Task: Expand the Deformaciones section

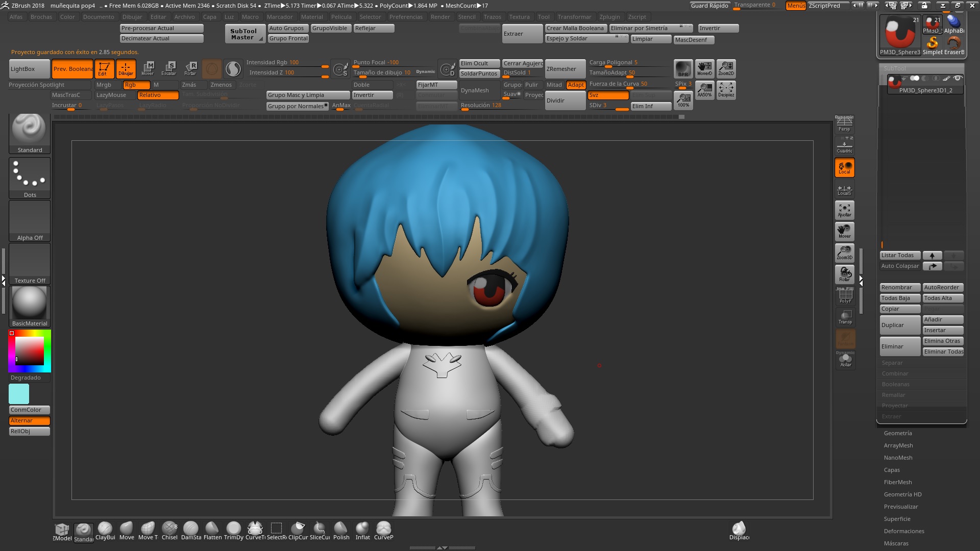Action: (904, 531)
